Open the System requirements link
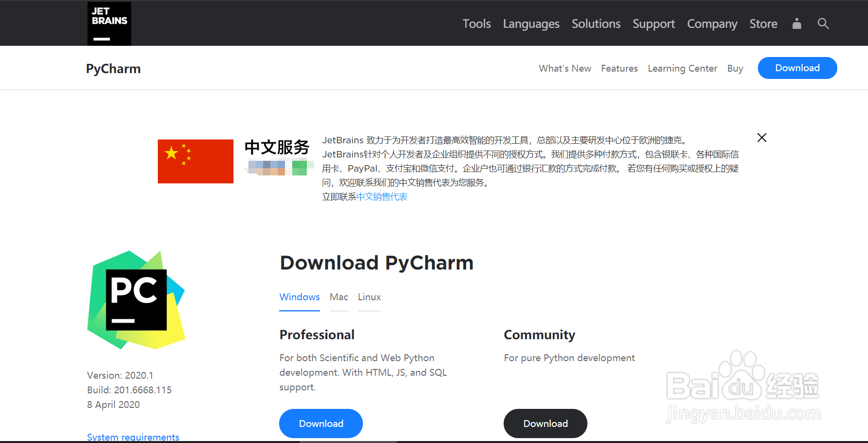The height and width of the screenshot is (443, 868). 133,437
